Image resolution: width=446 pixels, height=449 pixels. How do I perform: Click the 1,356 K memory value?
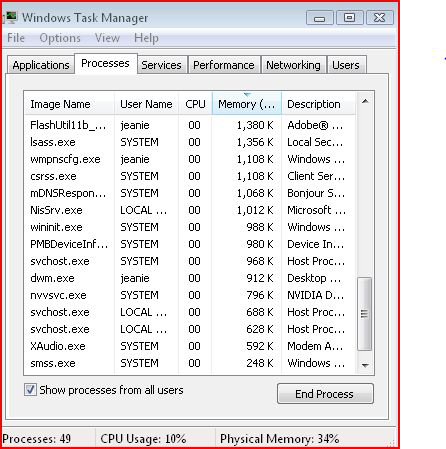255,142
